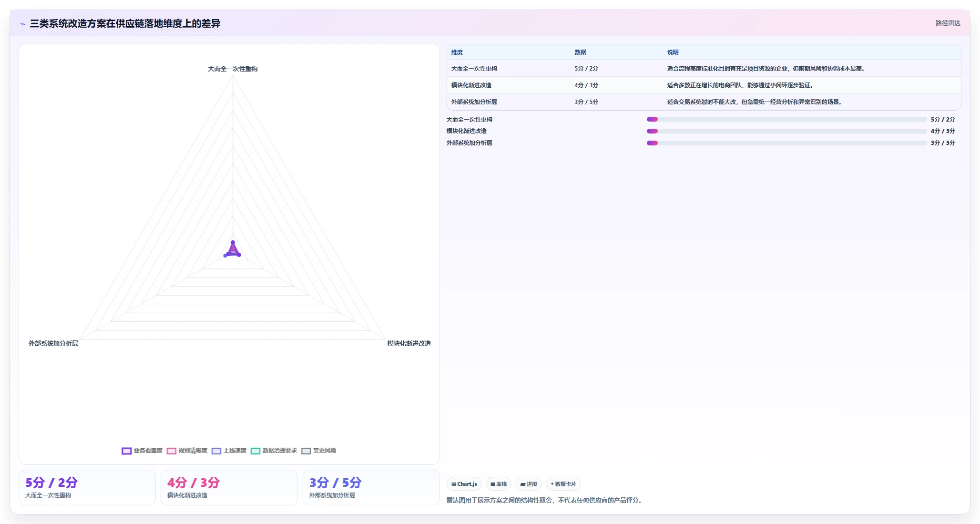Select the 3分 / 5分 data card
The image size is (980, 524).
371,487
